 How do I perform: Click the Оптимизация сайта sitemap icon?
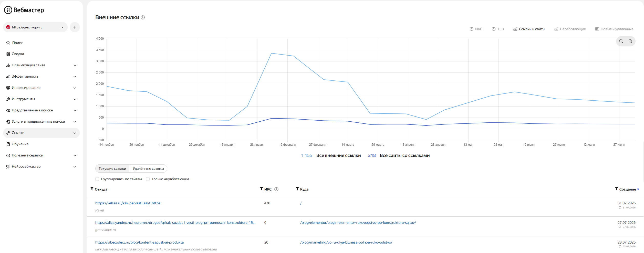(x=8, y=65)
